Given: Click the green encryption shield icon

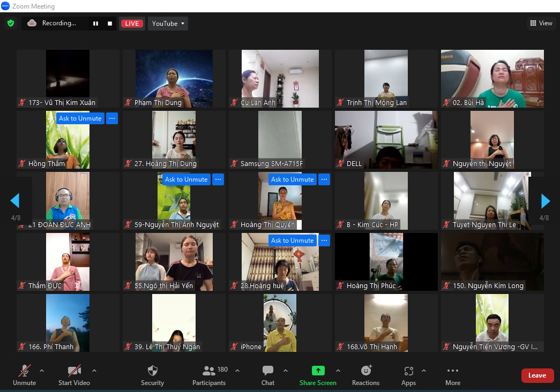Looking at the screenshot, I should point(11,23).
